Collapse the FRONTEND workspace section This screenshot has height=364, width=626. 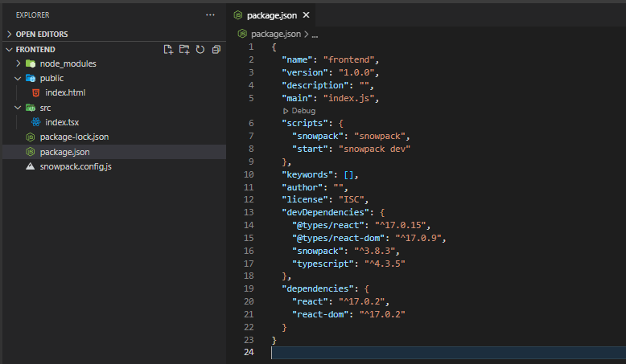(10, 50)
